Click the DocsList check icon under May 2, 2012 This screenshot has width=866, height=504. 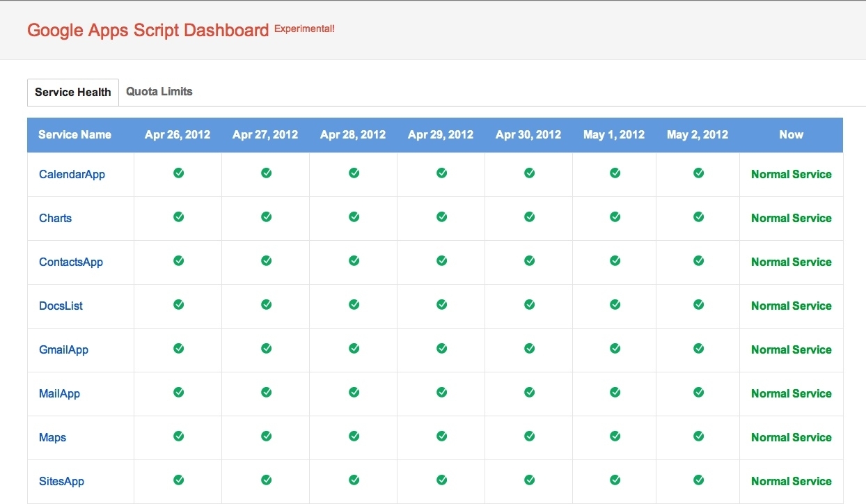[698, 304]
